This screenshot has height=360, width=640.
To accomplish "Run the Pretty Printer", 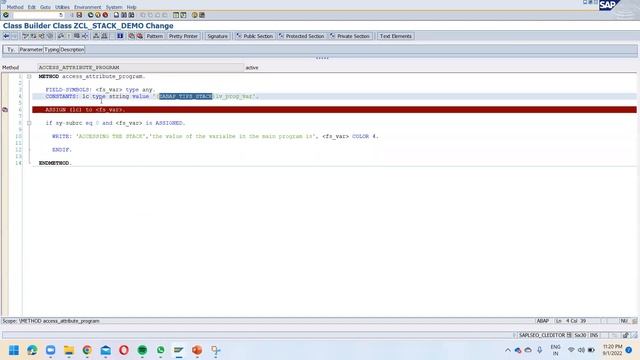I will [x=183, y=36].
